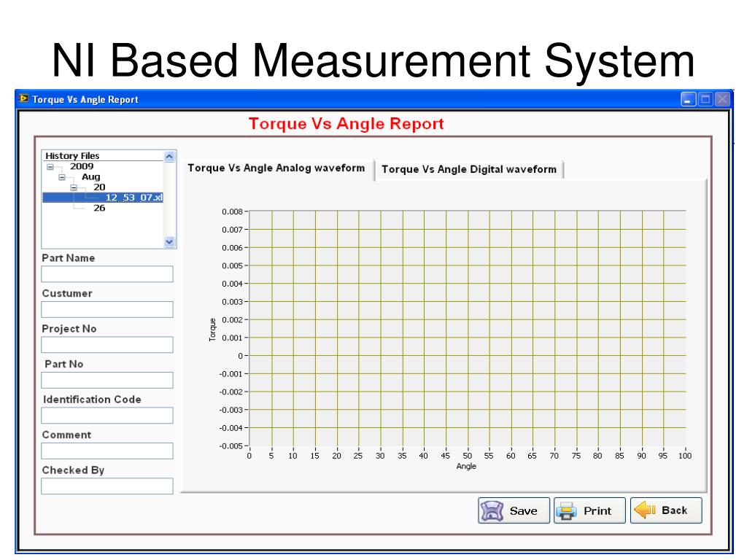Viewport: 747px width, 560px height.
Task: Focus the Identification Code input field
Action: 107,415
